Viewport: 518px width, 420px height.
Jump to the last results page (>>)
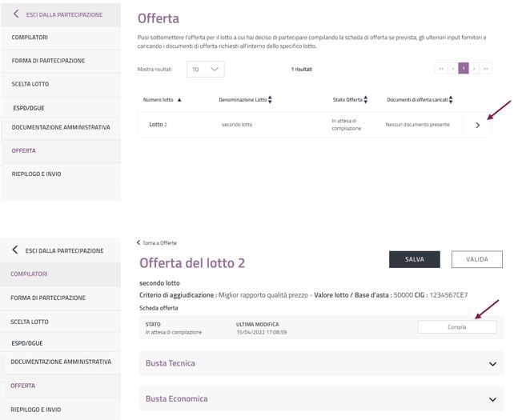click(x=485, y=70)
